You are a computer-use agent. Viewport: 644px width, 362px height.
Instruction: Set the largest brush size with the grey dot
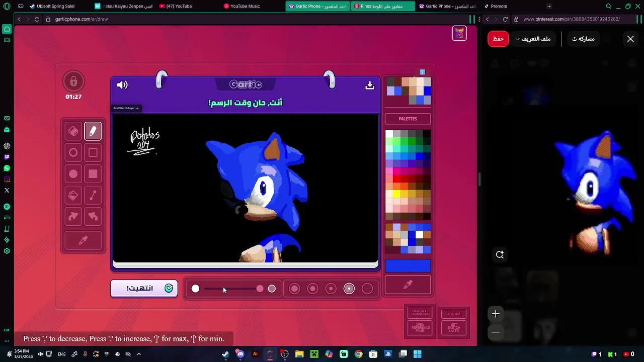(272, 289)
